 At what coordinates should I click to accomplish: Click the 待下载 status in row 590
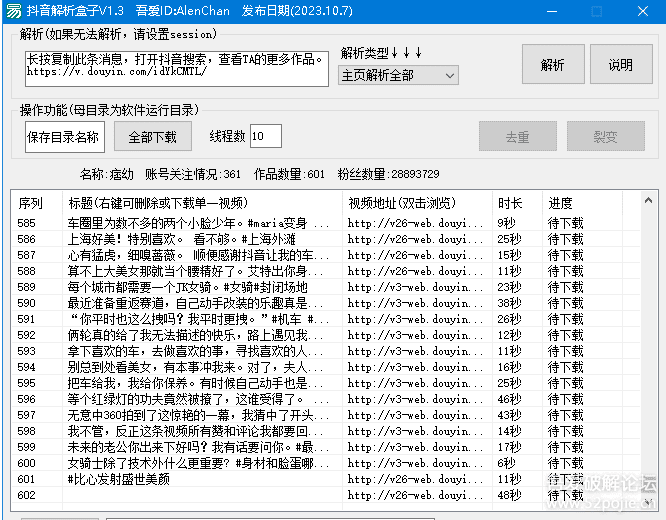(566, 303)
